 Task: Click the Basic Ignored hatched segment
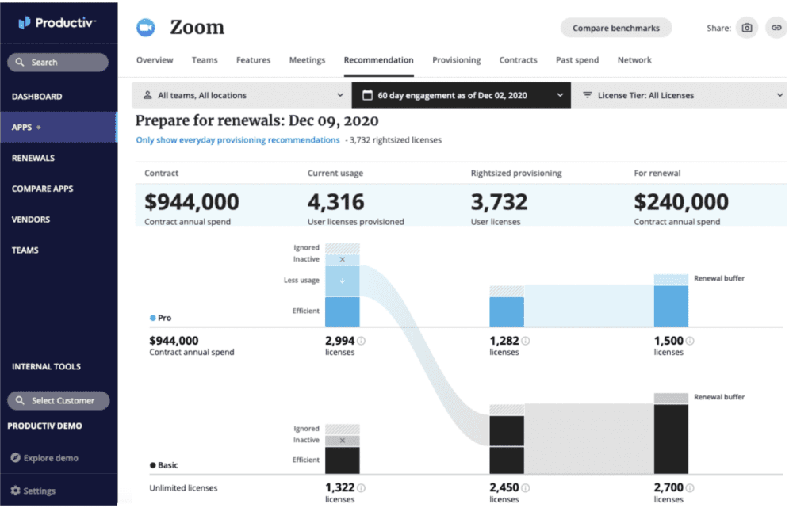343,430
